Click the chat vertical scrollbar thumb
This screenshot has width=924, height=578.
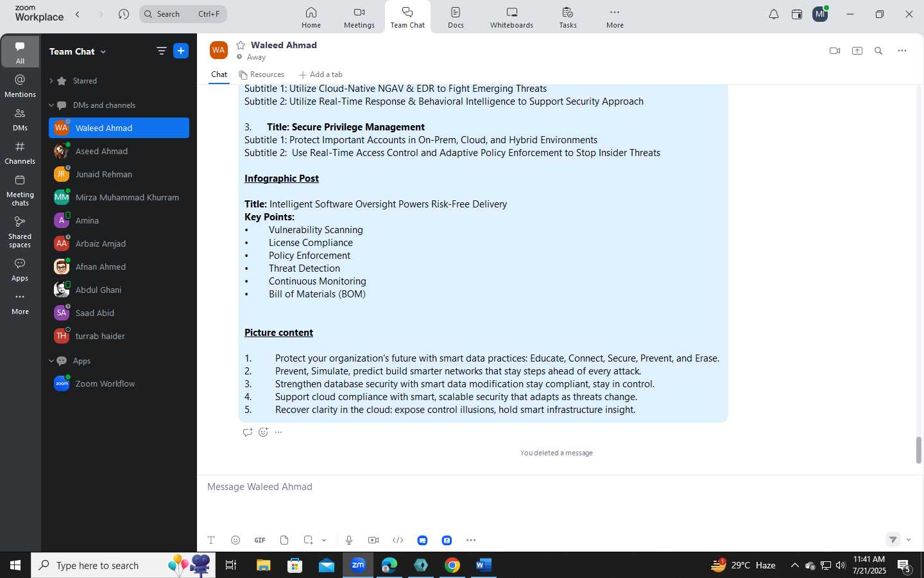click(x=918, y=450)
